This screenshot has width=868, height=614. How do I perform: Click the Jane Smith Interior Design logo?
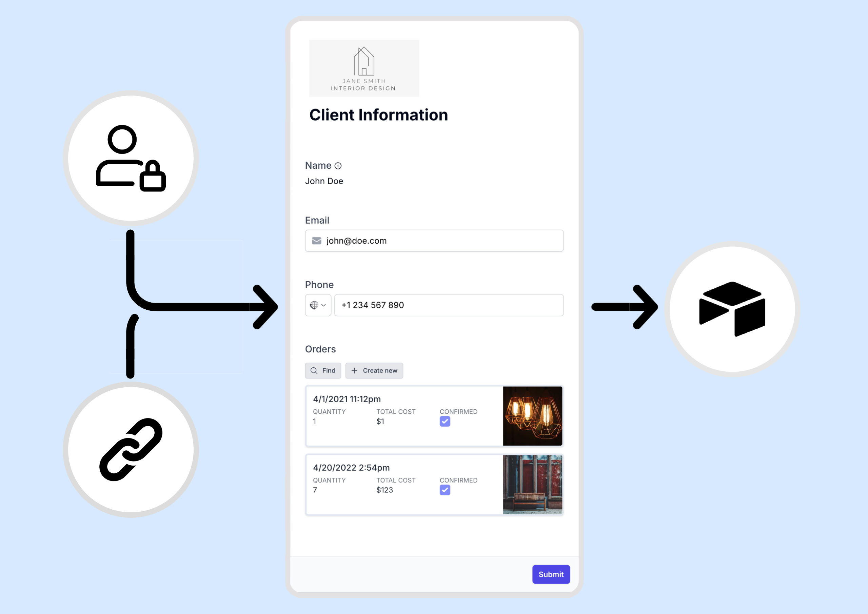point(364,68)
